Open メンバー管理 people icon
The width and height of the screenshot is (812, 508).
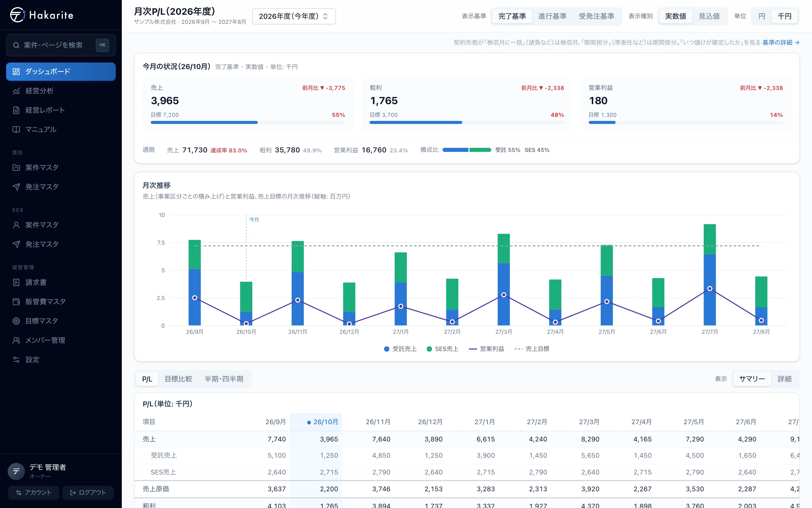[16, 340]
